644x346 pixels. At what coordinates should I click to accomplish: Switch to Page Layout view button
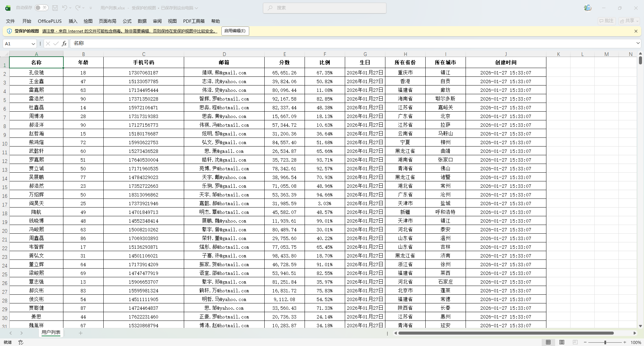561,342
